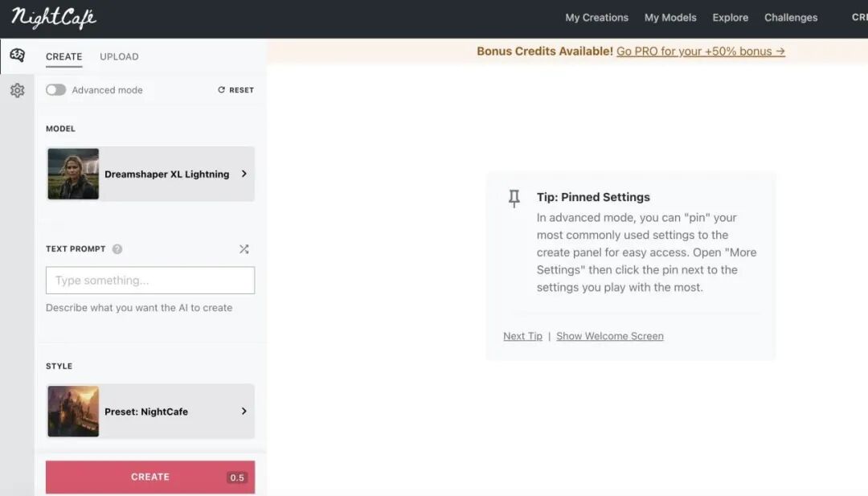This screenshot has height=496, width=868.
Task: Click the Bonus Credits Available! text
Action: pos(545,51)
